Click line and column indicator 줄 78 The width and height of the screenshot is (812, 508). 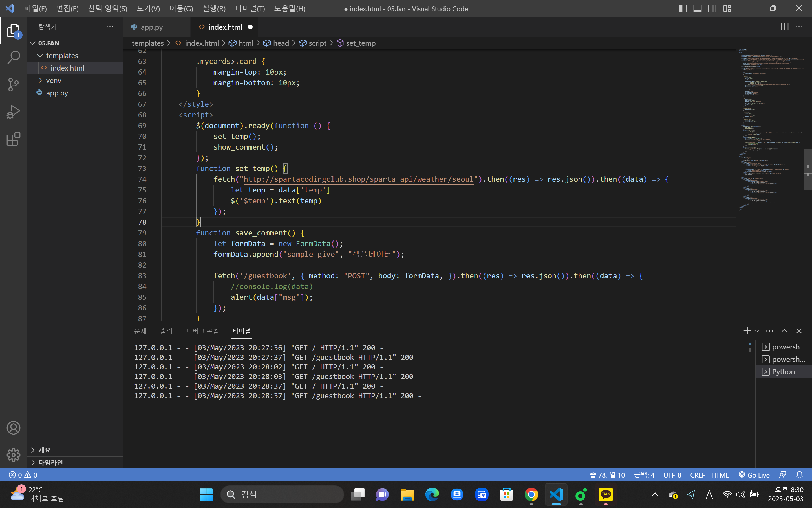[607, 475]
